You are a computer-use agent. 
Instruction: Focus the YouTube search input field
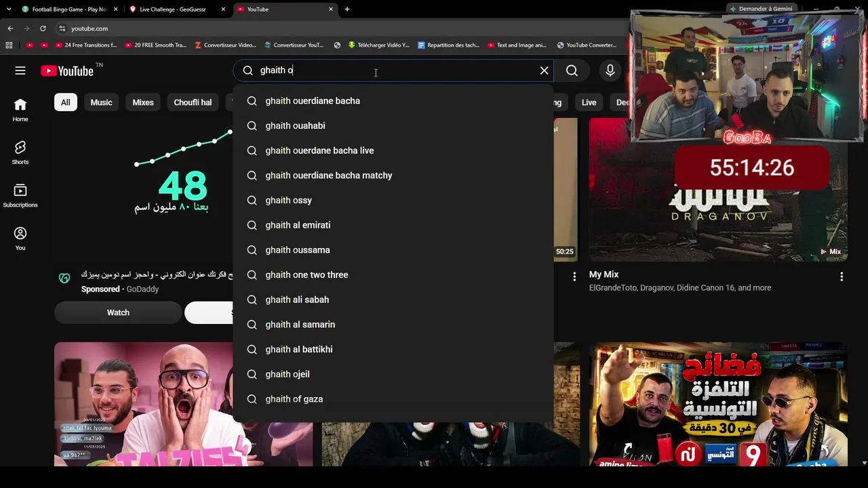coord(393,70)
